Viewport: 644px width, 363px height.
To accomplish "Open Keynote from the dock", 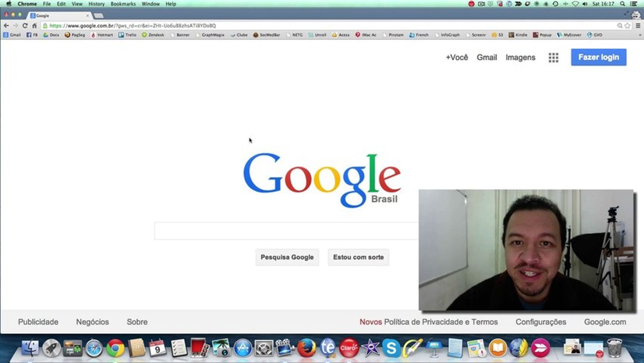I will pyautogui.click(x=434, y=348).
